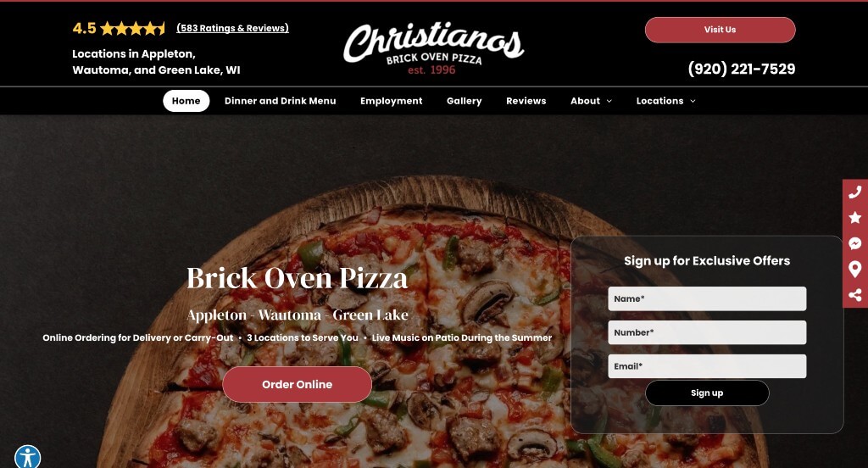The height and width of the screenshot is (468, 868).
Task: Open the 583 Ratings & Reviews link
Action: coord(232,28)
